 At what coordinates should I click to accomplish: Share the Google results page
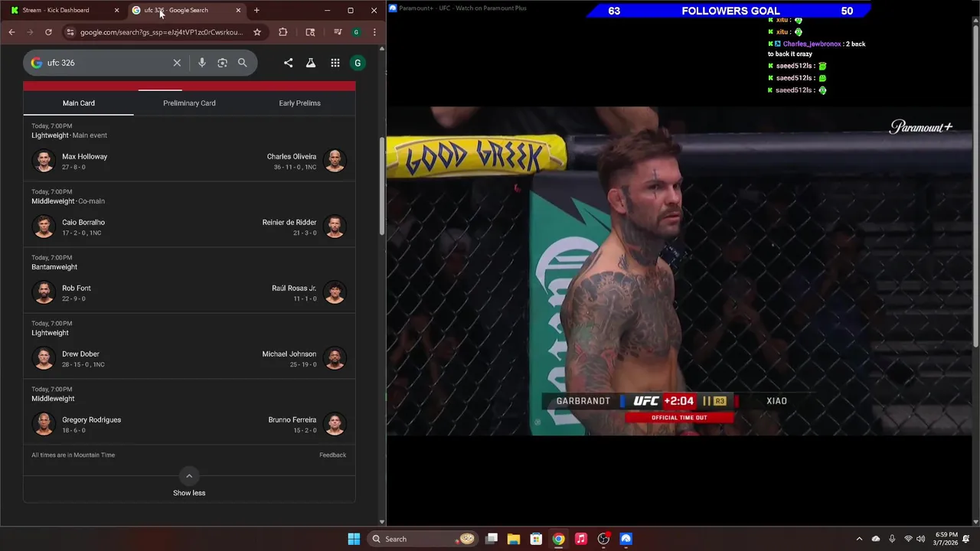(x=288, y=63)
